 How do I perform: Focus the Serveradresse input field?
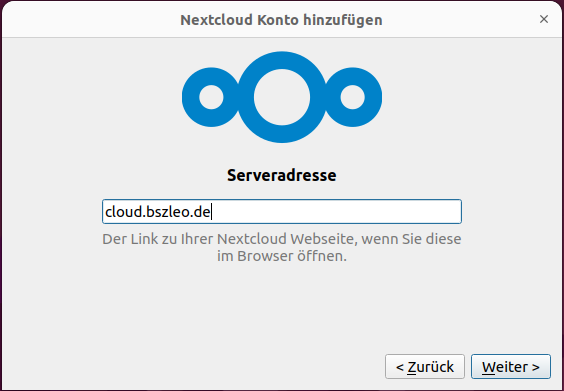[x=282, y=212]
